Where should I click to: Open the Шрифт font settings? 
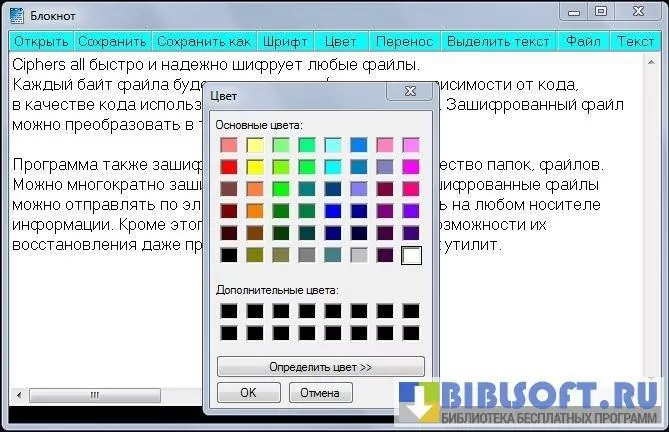coord(284,42)
